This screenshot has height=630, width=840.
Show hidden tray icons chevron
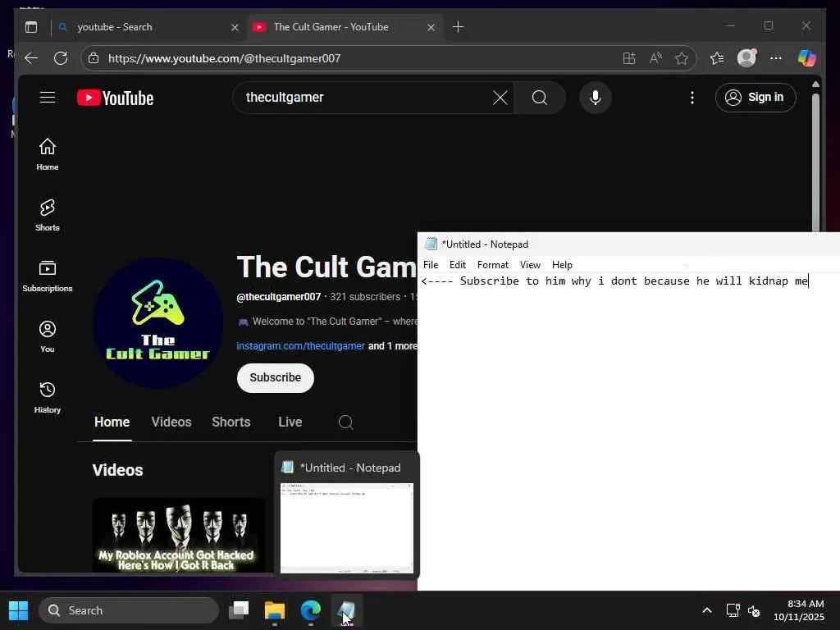(707, 610)
